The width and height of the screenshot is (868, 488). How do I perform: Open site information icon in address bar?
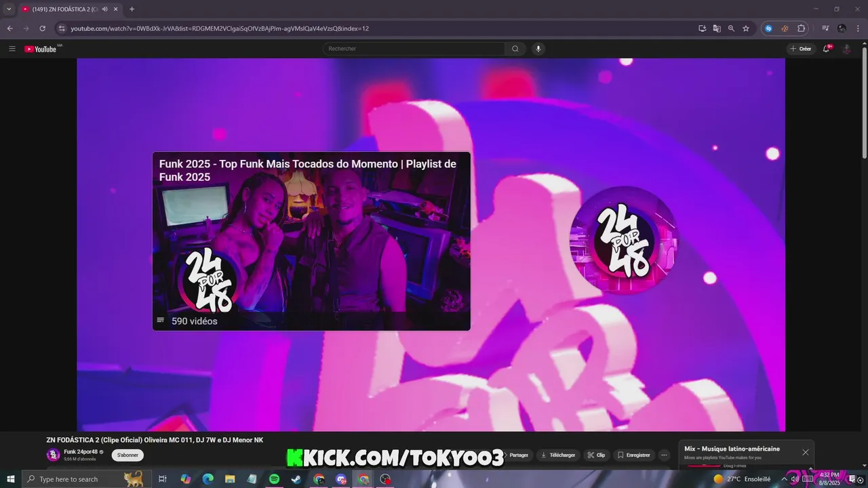point(62,28)
